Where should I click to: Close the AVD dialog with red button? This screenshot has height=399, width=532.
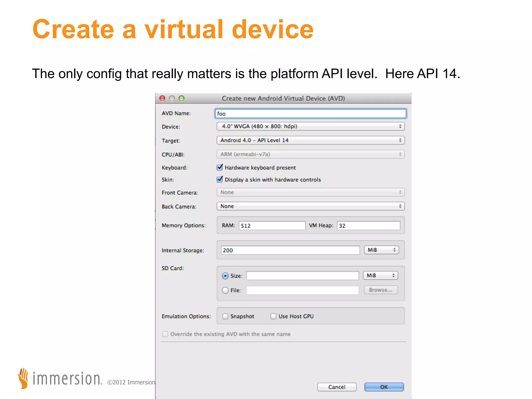click(x=162, y=98)
